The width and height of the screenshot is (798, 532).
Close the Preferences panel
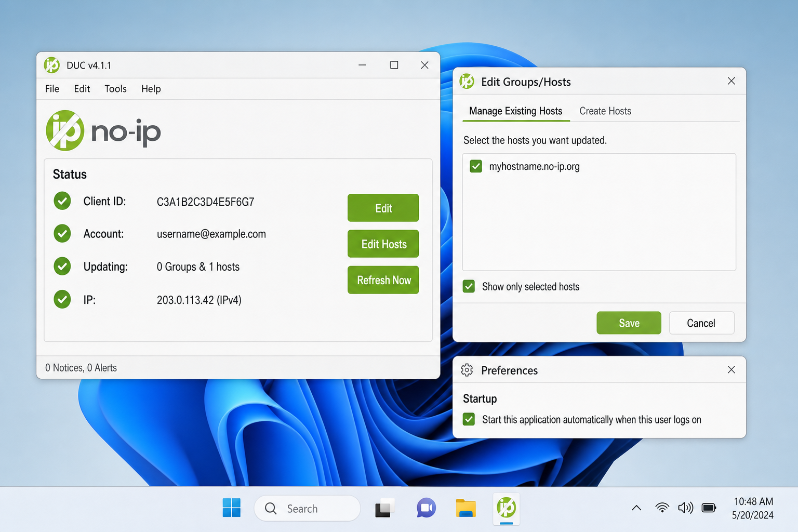[x=731, y=369]
